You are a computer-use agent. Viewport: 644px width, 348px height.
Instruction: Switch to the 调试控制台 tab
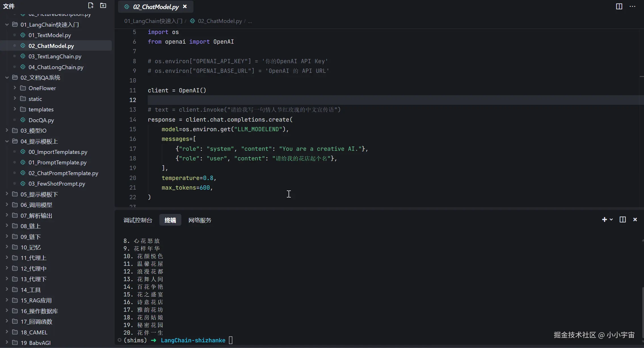(138, 220)
